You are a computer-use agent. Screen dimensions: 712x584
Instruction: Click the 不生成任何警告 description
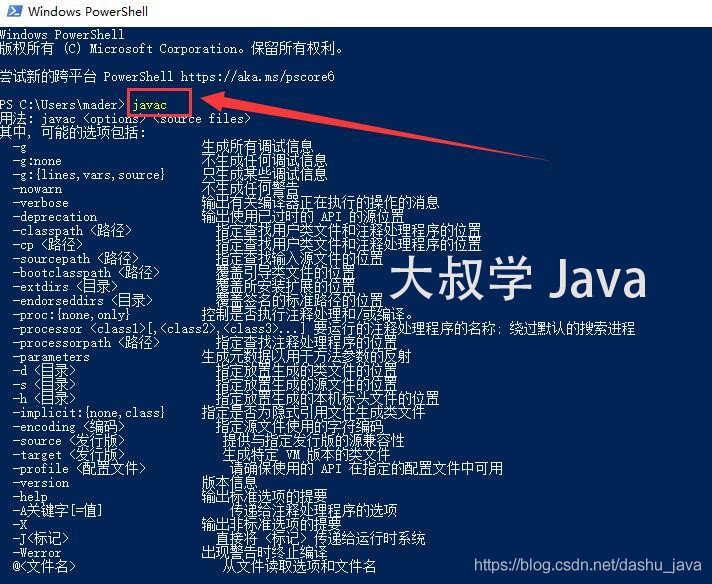tap(250, 189)
